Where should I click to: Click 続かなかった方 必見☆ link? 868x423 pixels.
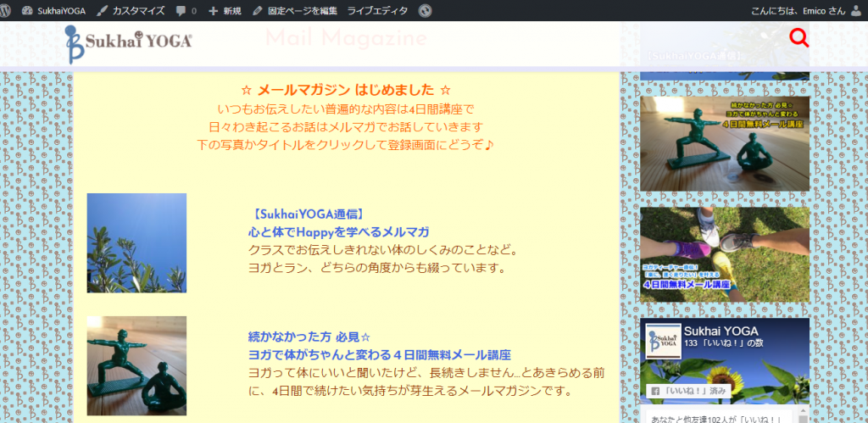(x=309, y=337)
